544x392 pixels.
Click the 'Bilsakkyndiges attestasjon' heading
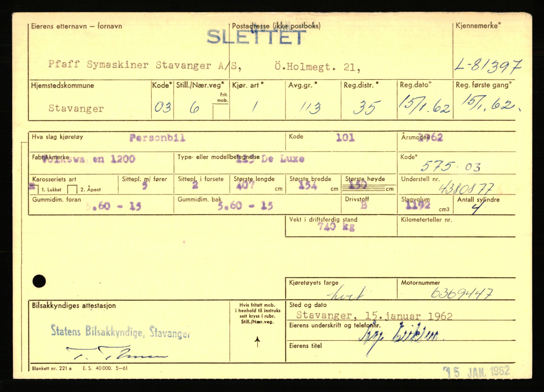click(x=74, y=305)
